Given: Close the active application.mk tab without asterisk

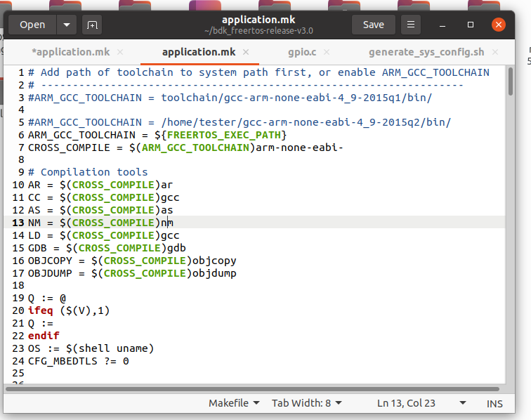Looking at the screenshot, I should 247,52.
